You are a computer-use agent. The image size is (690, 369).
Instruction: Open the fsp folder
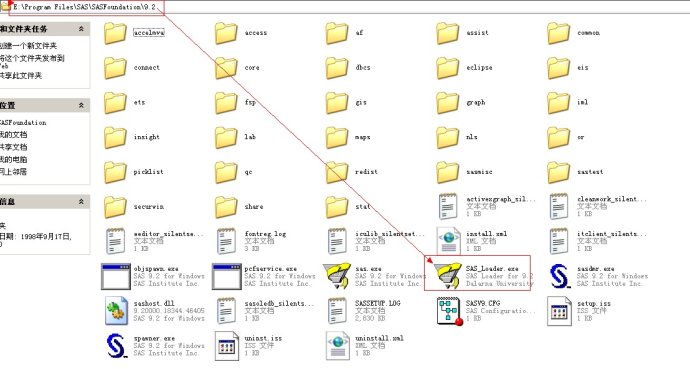(x=226, y=102)
